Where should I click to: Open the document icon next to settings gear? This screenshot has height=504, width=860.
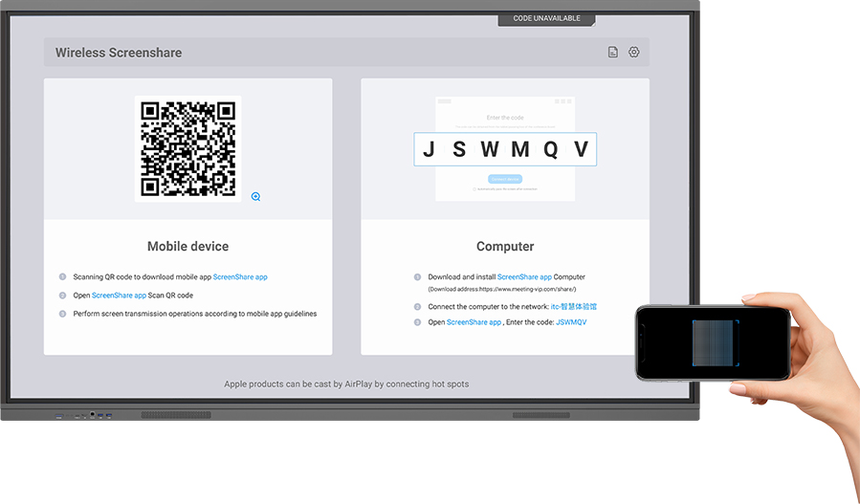612,52
